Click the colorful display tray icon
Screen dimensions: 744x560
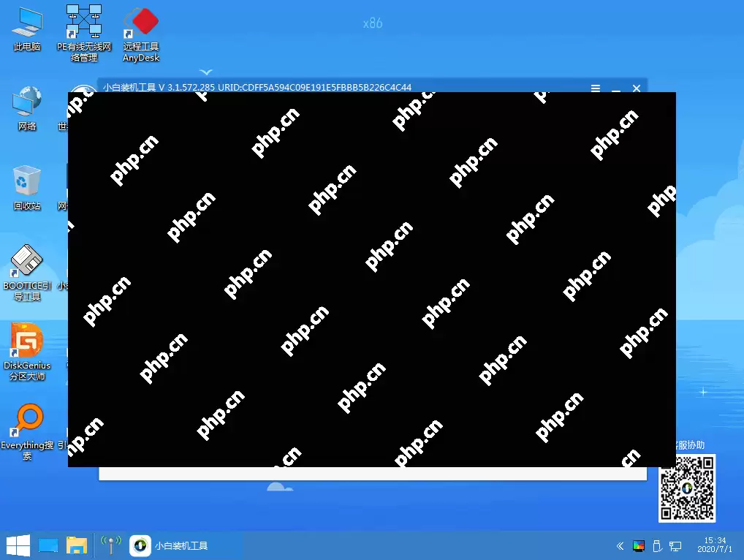(x=639, y=545)
